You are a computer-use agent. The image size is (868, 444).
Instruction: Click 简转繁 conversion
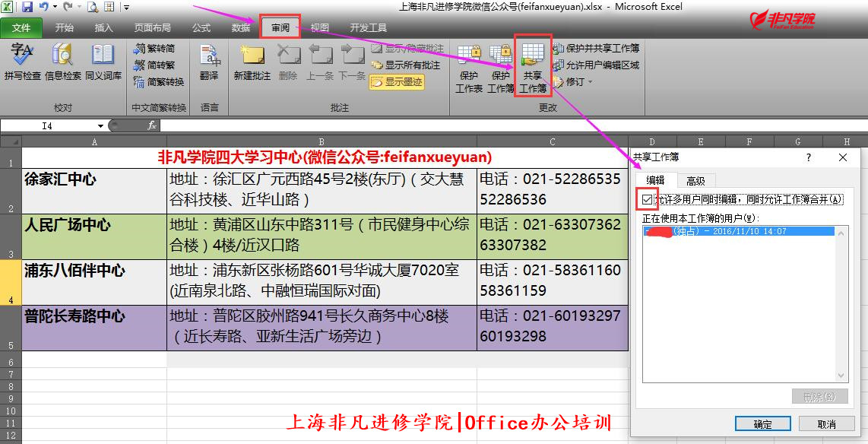(x=154, y=65)
